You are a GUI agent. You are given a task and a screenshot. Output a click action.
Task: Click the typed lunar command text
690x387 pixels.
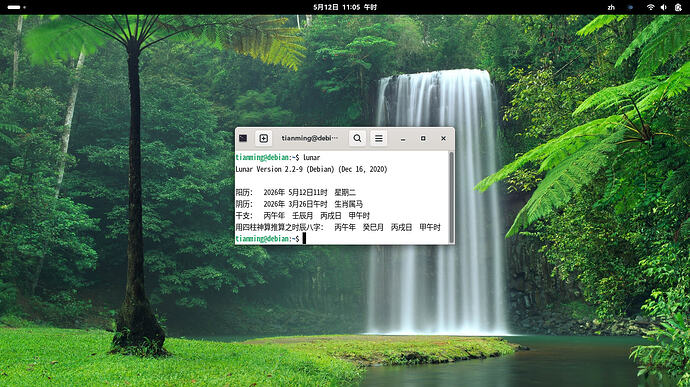coord(311,157)
